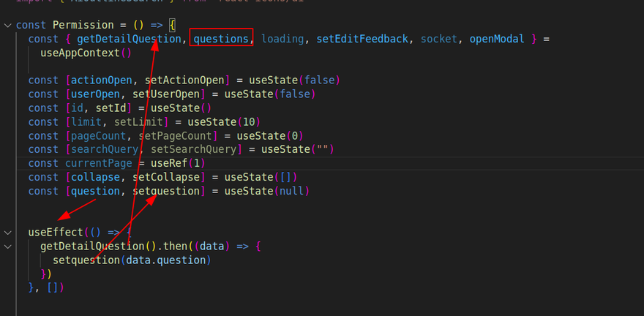Screen dimensions: 644x316
Task: Click setEditFeedback in the destructuring
Action: click(x=362, y=39)
